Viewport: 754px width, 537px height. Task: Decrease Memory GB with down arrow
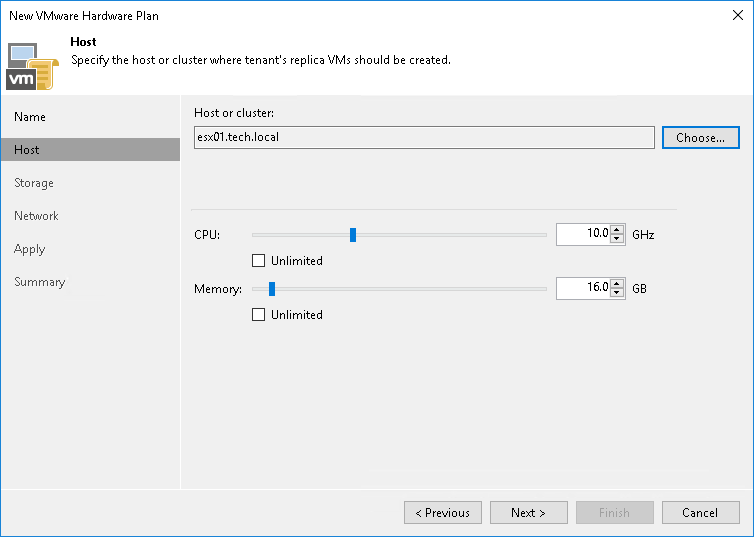point(617,293)
